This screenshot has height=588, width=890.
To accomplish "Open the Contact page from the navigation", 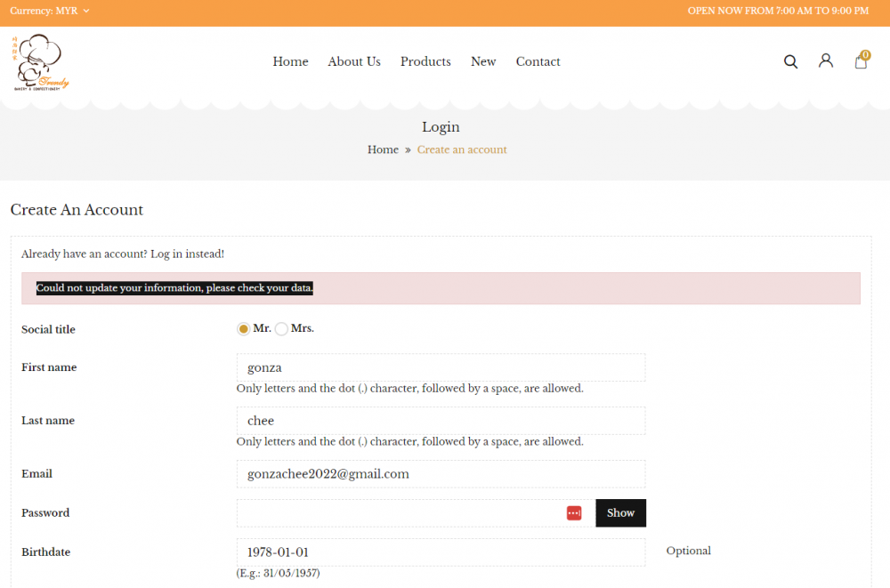I will 538,61.
